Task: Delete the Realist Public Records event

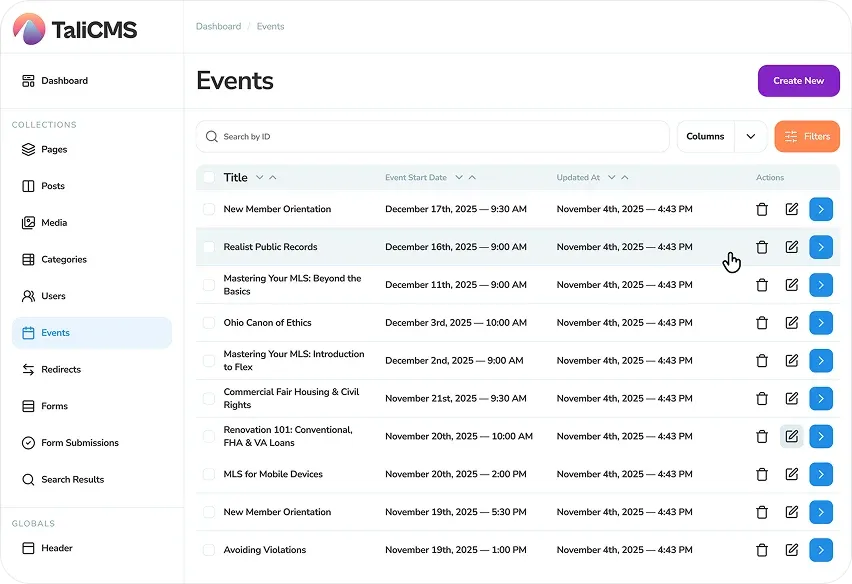Action: pyautogui.click(x=762, y=247)
